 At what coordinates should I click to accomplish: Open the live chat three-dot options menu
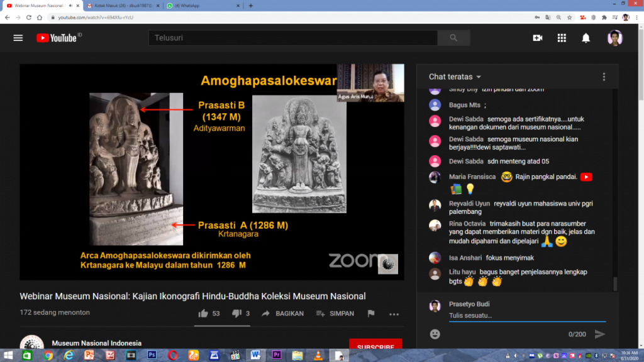pos(604,77)
